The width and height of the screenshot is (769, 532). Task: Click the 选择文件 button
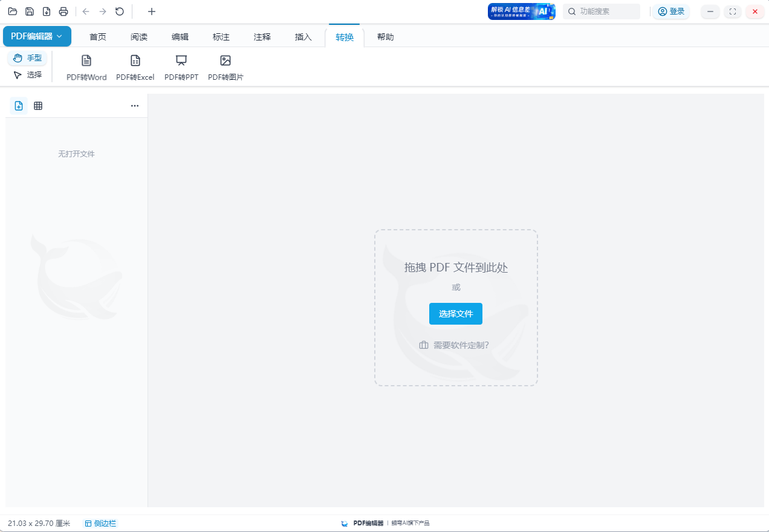pos(456,314)
